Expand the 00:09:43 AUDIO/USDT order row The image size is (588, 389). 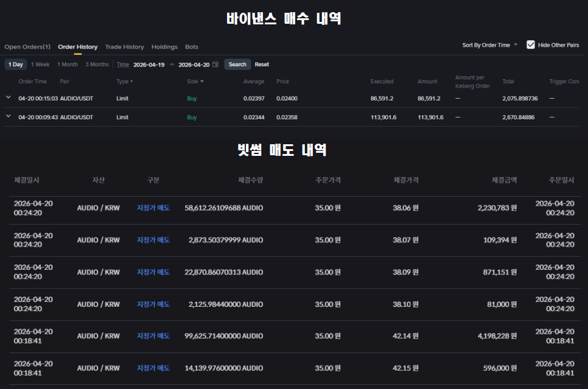[9, 116]
